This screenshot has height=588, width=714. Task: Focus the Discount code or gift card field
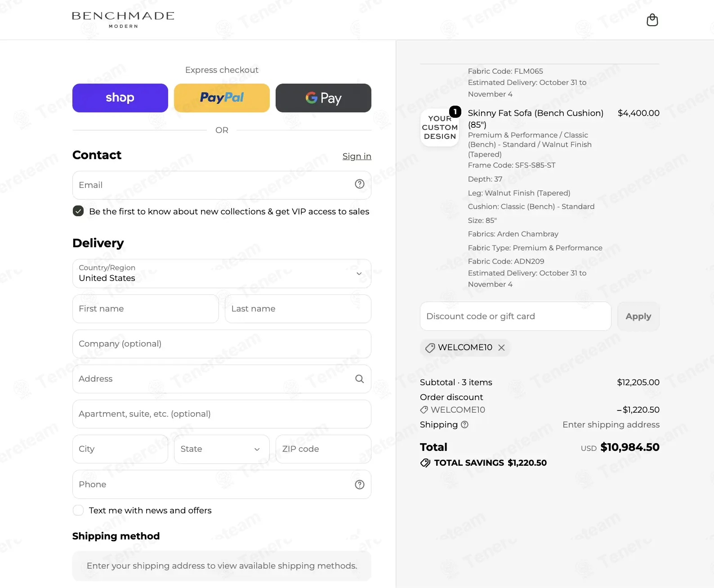(515, 316)
